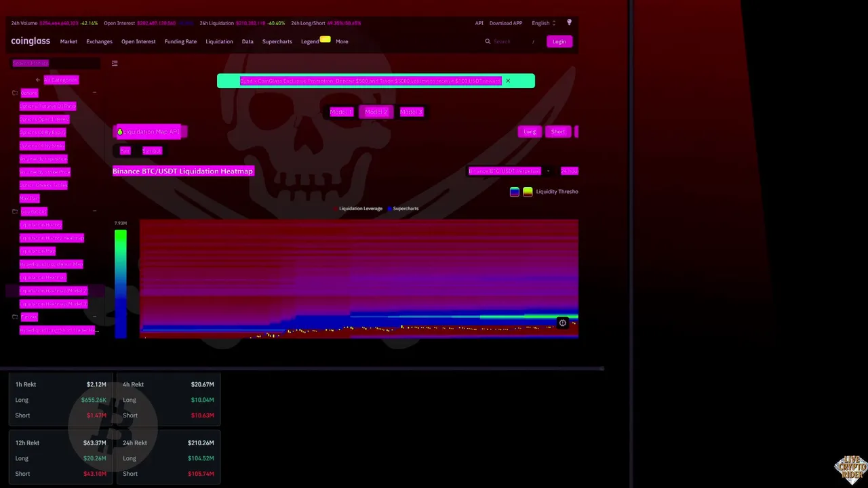Select the yellow-green heatmap color scheme swatch
868x488 pixels.
[x=528, y=192]
